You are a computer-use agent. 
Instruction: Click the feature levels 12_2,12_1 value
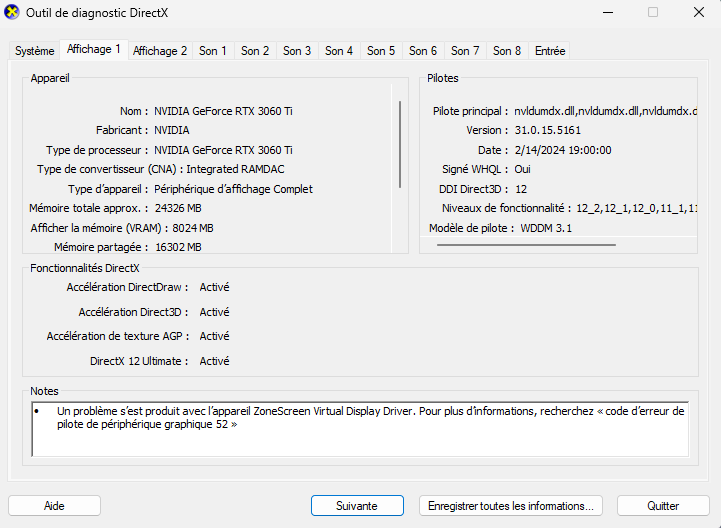tap(636, 208)
